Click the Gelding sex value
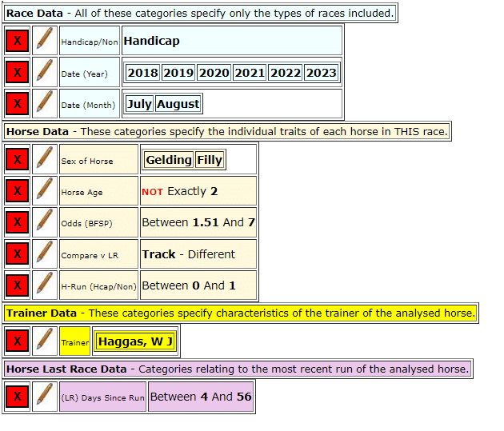 [x=169, y=160]
